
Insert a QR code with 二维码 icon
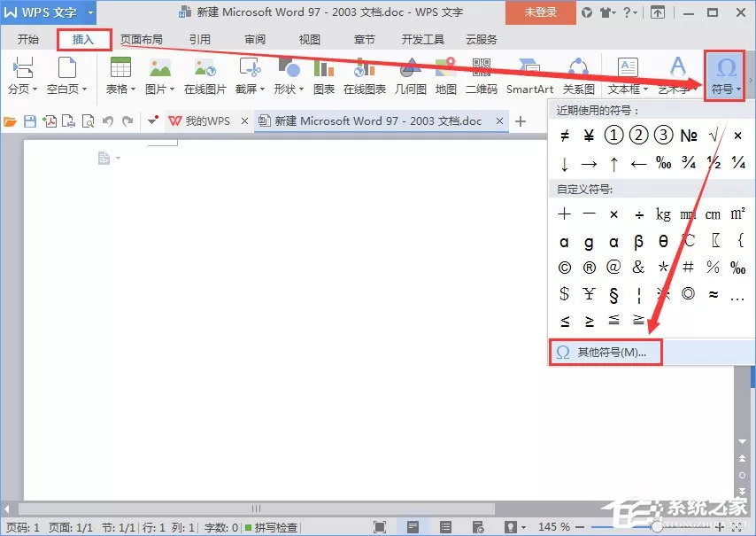[x=482, y=75]
